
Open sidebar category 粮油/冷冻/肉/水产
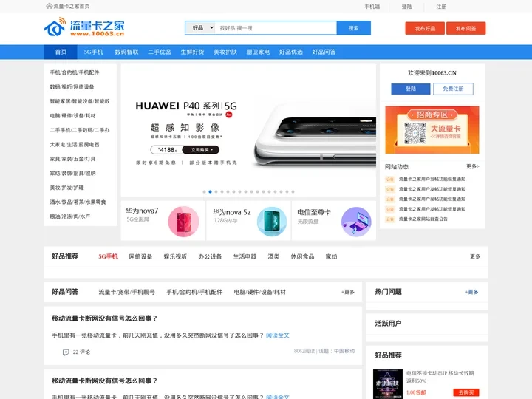point(70,216)
